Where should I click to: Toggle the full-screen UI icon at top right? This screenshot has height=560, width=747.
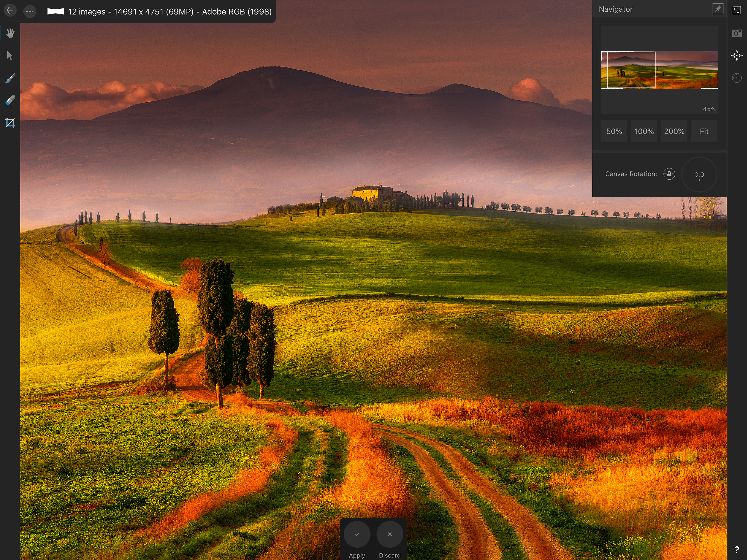[737, 10]
